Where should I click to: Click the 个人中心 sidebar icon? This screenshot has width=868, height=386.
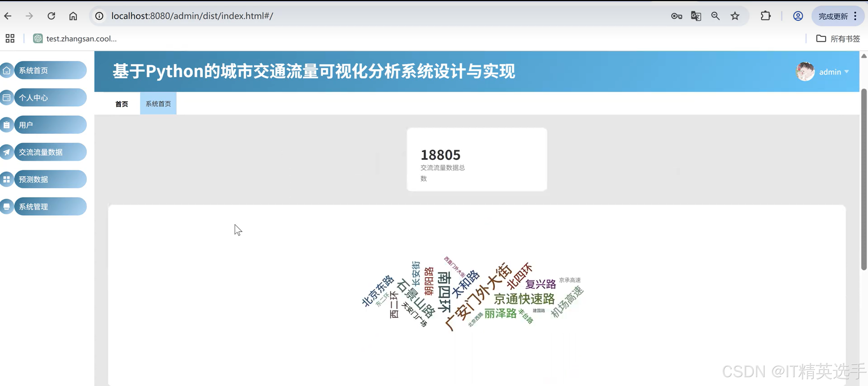click(x=7, y=98)
